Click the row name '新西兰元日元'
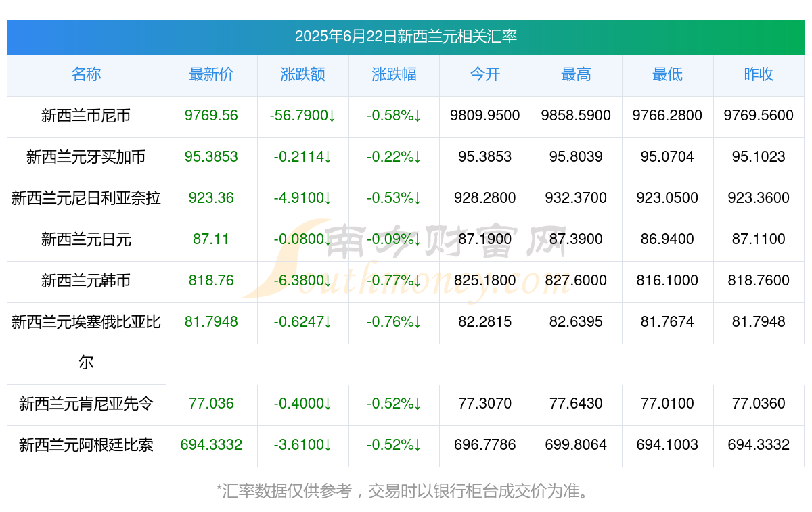 point(86,239)
